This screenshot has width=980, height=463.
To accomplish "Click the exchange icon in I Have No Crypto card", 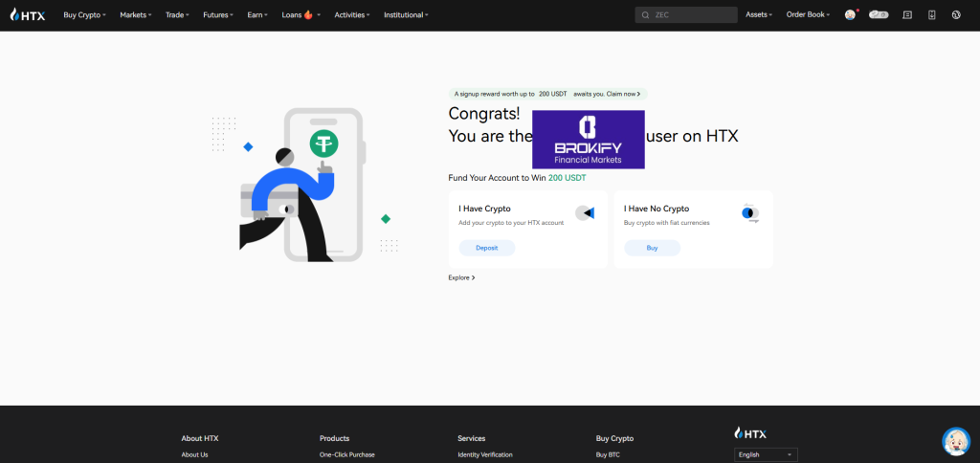I will point(750,213).
